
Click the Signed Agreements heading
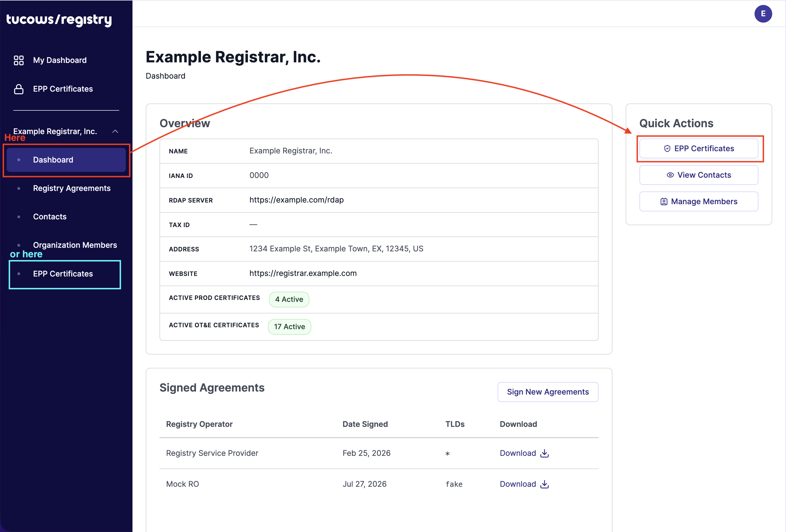212,388
